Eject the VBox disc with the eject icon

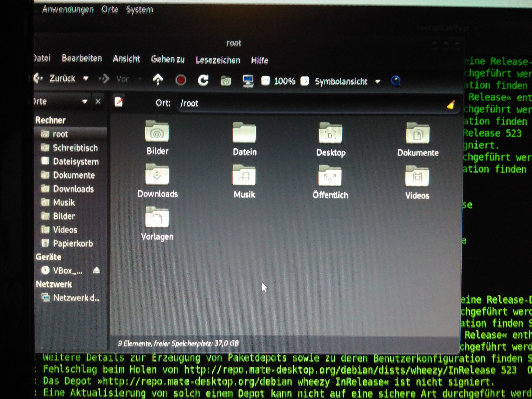pos(96,271)
